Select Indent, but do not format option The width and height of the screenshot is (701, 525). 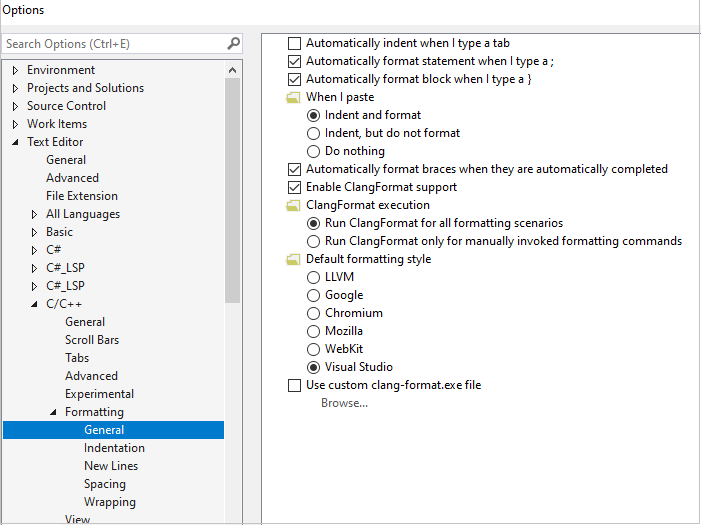tap(313, 133)
